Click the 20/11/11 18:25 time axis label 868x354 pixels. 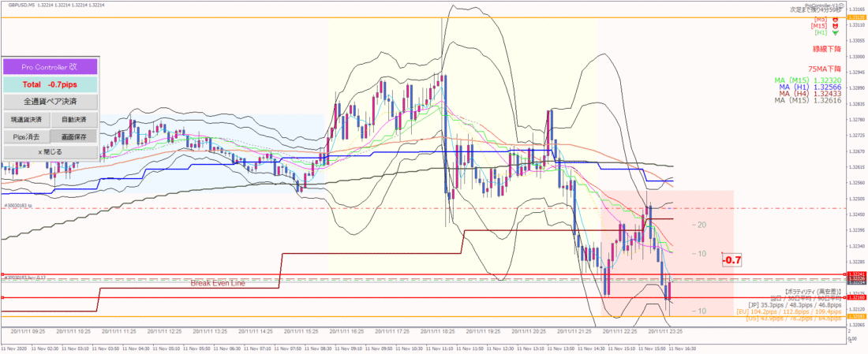(x=440, y=331)
